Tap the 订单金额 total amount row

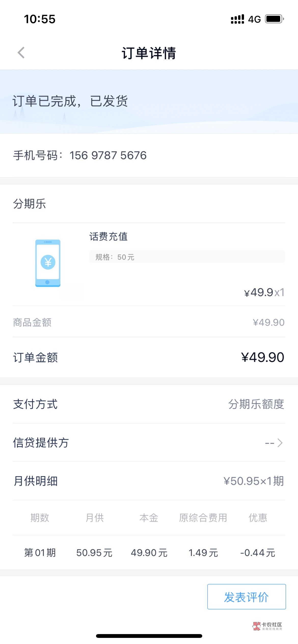coord(149,357)
